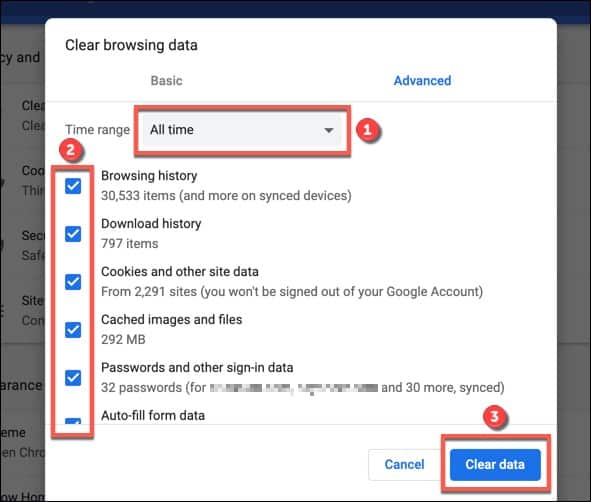This screenshot has height=502, width=591.
Task: Click the Cookies and other site data label
Action: click(180, 271)
